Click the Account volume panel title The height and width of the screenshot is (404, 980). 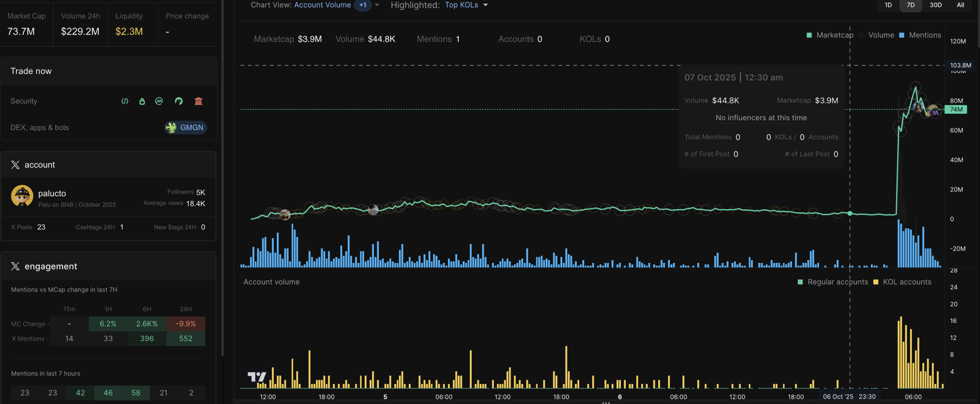(271, 282)
